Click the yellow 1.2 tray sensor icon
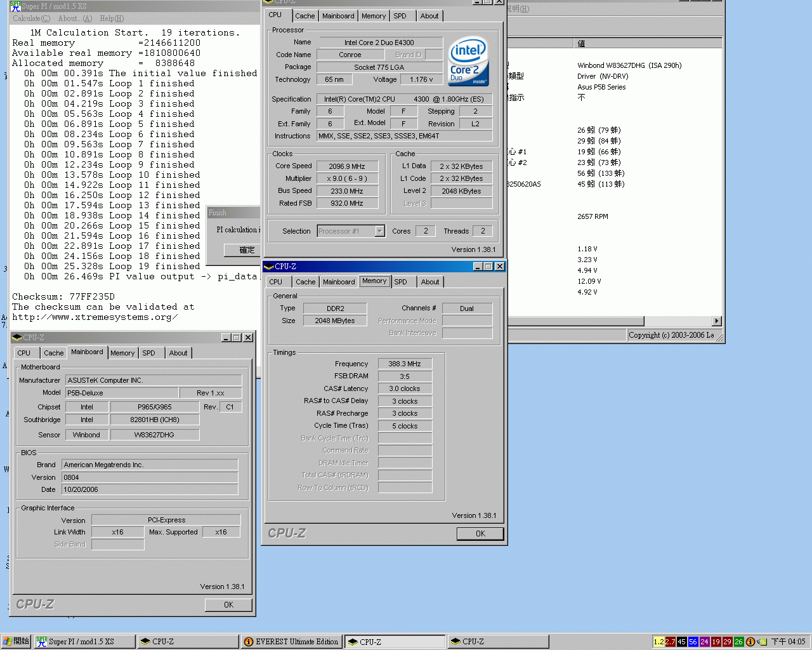Image resolution: width=812 pixels, height=650 pixels. click(x=658, y=642)
